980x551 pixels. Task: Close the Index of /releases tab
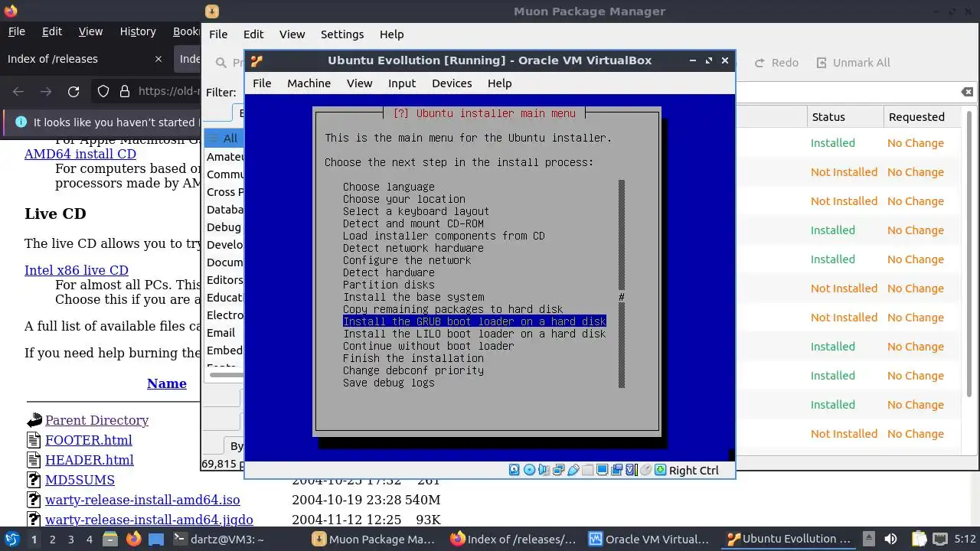pos(158,59)
